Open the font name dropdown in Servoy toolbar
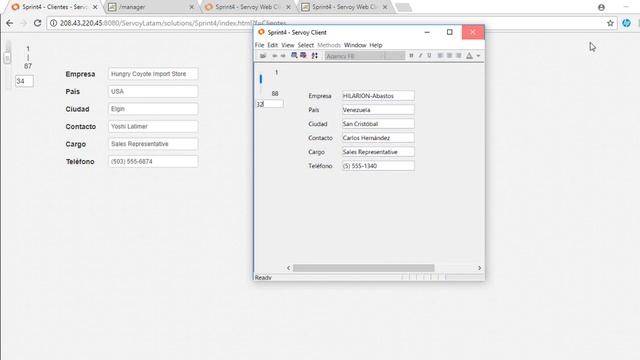 pyautogui.click(x=354, y=56)
